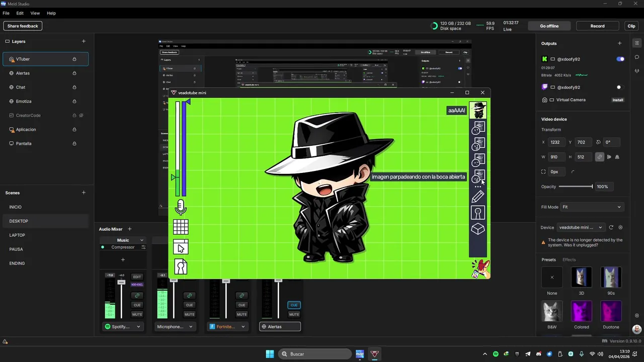
Task: Select the PAUSA scene
Action: 16,249
